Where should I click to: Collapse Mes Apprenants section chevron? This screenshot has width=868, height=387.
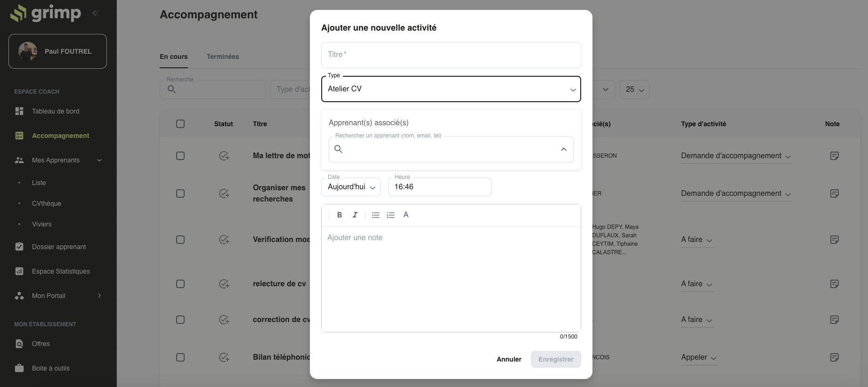(99, 160)
